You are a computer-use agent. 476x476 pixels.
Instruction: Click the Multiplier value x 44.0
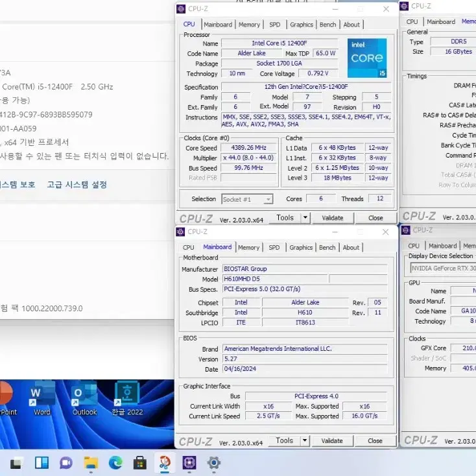pos(248,158)
